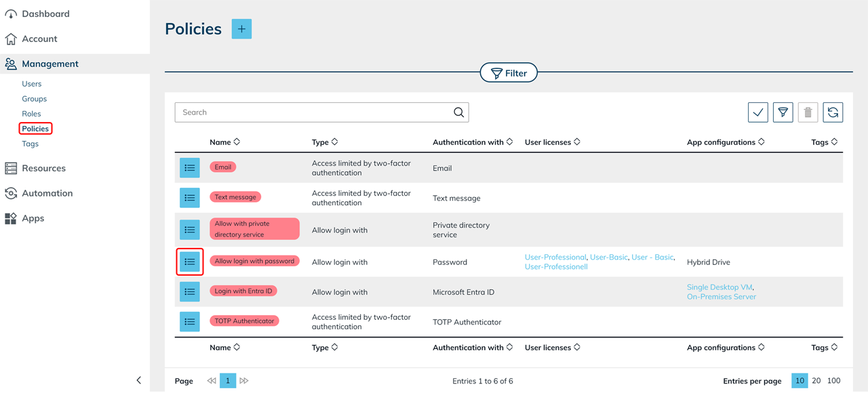The height and width of the screenshot is (393, 868).
Task: Open list menu for Login with Entra ID
Action: [190, 292]
